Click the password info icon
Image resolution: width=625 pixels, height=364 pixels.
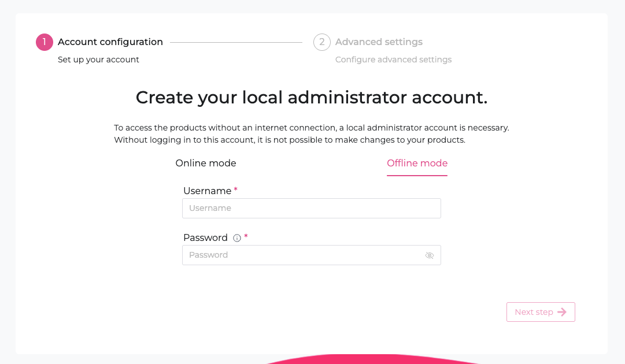pos(237,238)
